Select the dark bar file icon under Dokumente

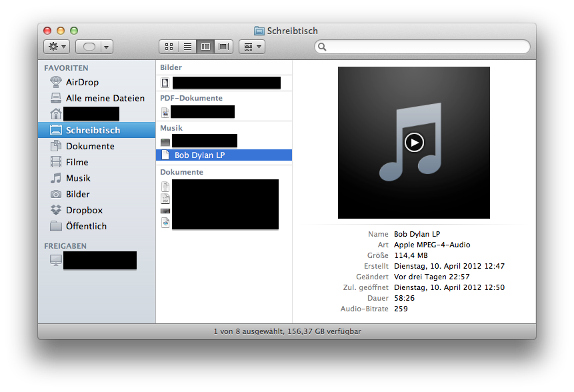(x=165, y=211)
